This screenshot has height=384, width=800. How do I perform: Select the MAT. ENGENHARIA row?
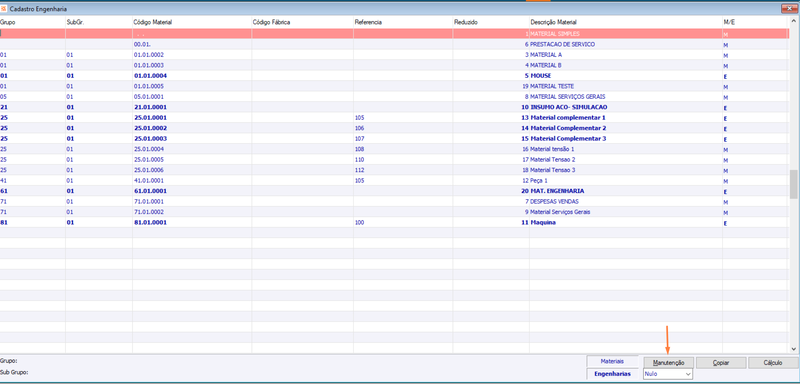click(394, 191)
